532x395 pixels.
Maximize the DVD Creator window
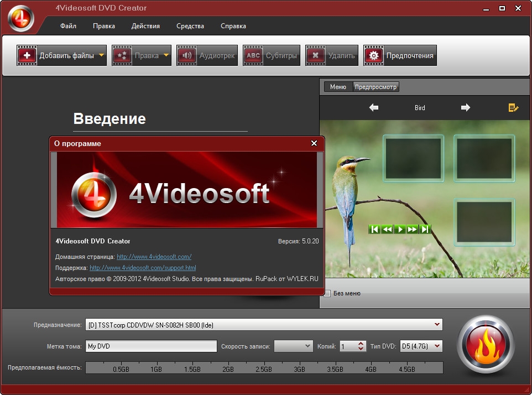click(x=502, y=8)
